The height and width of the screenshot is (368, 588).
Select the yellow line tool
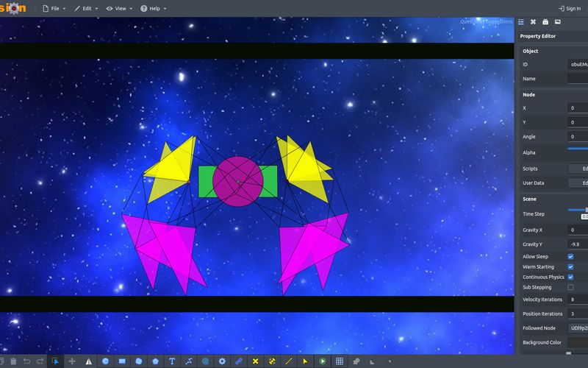[289, 361]
